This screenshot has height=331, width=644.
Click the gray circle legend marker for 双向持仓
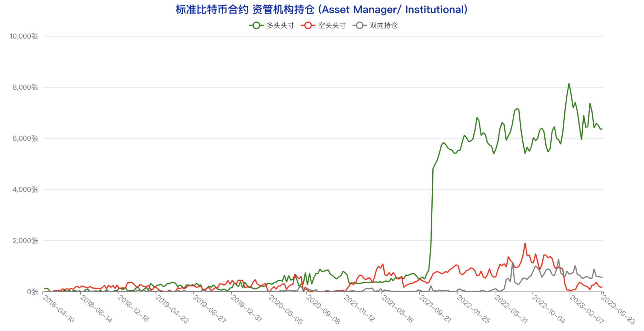(359, 25)
